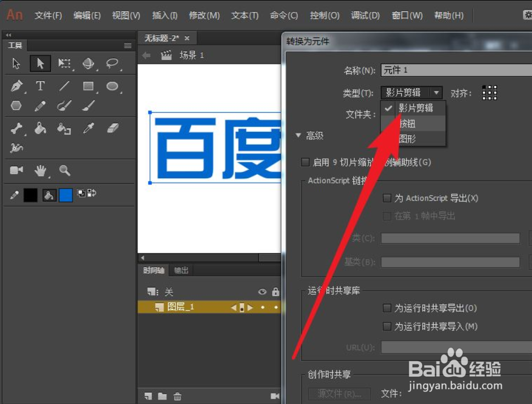Viewport: 532px width, 404px height.
Task: Select the Eyedropper tool
Action: click(x=88, y=128)
